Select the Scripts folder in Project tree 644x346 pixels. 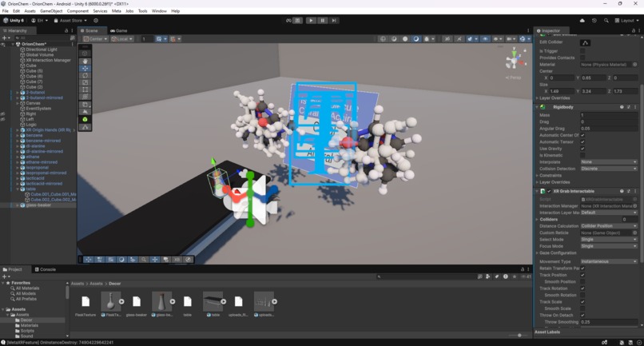(x=27, y=331)
